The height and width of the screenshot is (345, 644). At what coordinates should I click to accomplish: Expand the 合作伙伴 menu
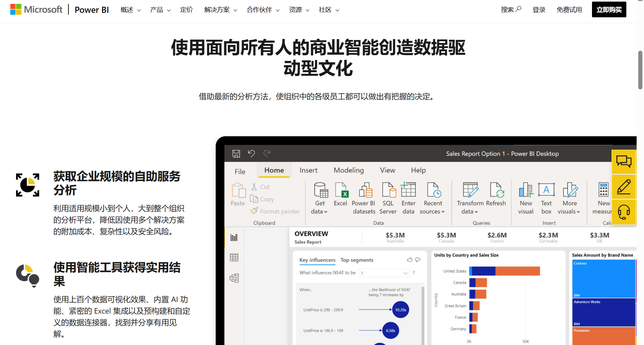[x=263, y=10]
